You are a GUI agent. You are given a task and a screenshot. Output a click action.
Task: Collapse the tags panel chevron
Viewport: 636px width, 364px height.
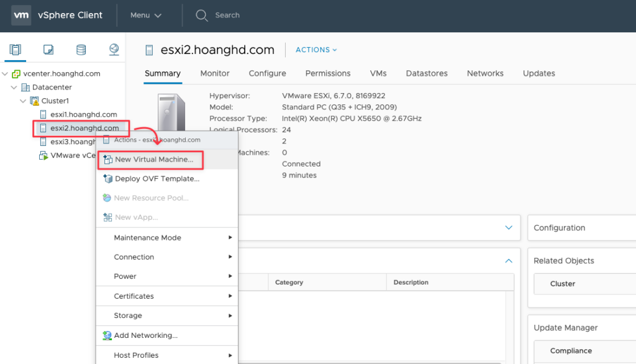point(509,261)
